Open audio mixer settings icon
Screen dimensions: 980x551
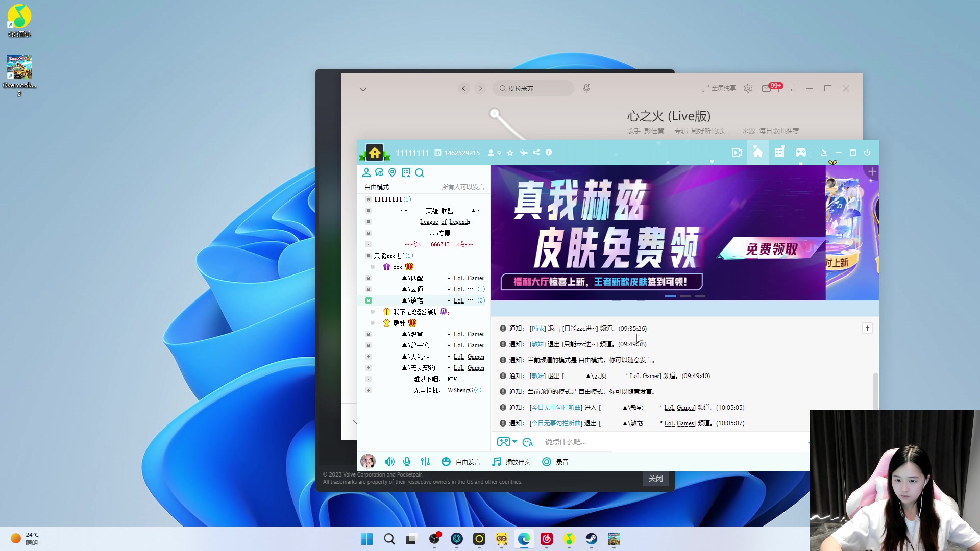[x=425, y=462]
